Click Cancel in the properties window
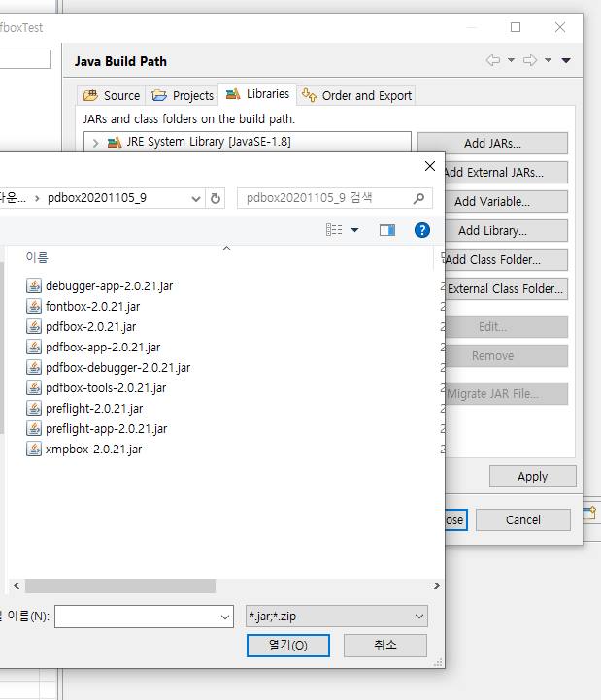 (523, 520)
